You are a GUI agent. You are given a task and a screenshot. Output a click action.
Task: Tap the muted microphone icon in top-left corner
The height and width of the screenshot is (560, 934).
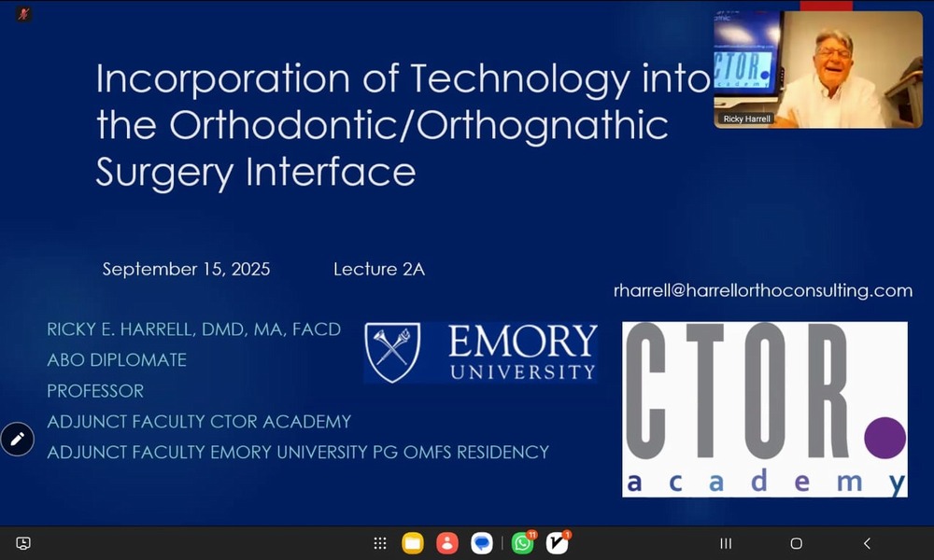(x=24, y=14)
